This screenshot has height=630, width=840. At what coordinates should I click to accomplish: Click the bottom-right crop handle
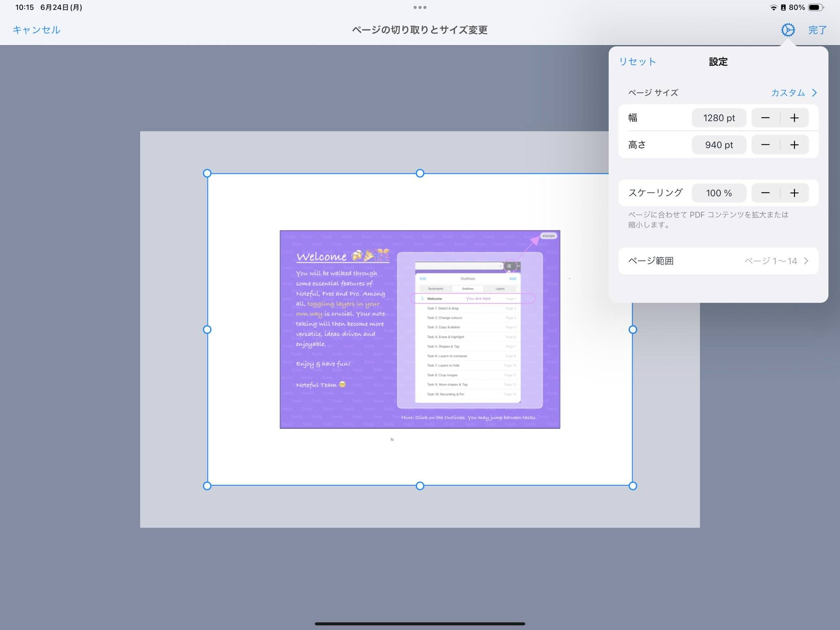pyautogui.click(x=633, y=486)
